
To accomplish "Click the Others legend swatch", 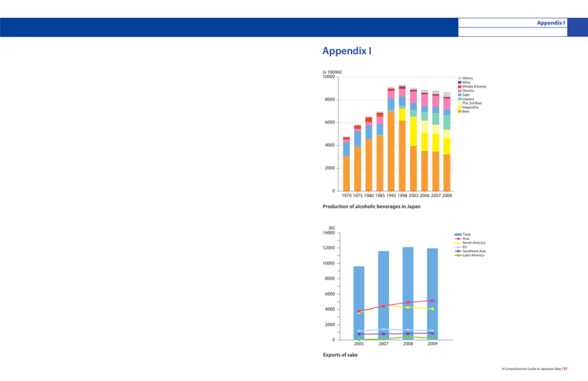I will tap(459, 78).
